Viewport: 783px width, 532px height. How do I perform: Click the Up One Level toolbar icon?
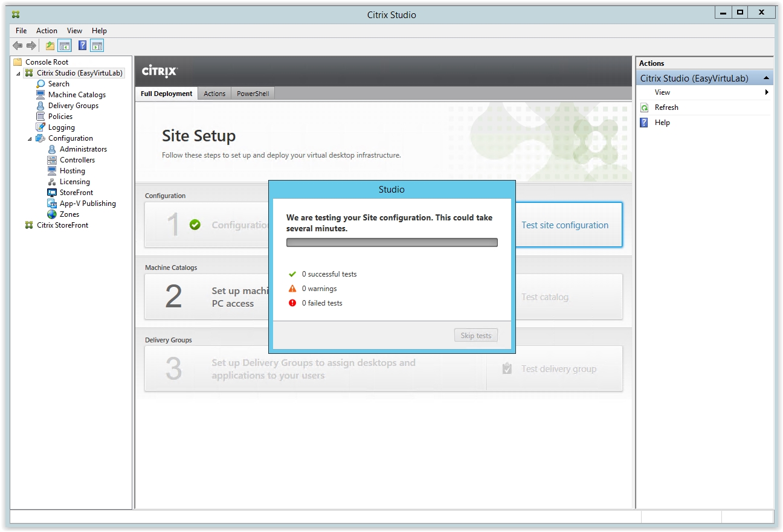50,46
